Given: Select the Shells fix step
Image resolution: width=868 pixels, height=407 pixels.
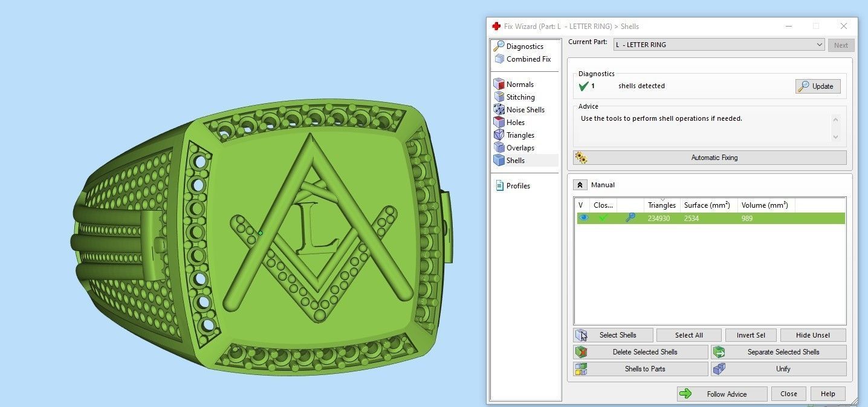Looking at the screenshot, I should [x=516, y=161].
